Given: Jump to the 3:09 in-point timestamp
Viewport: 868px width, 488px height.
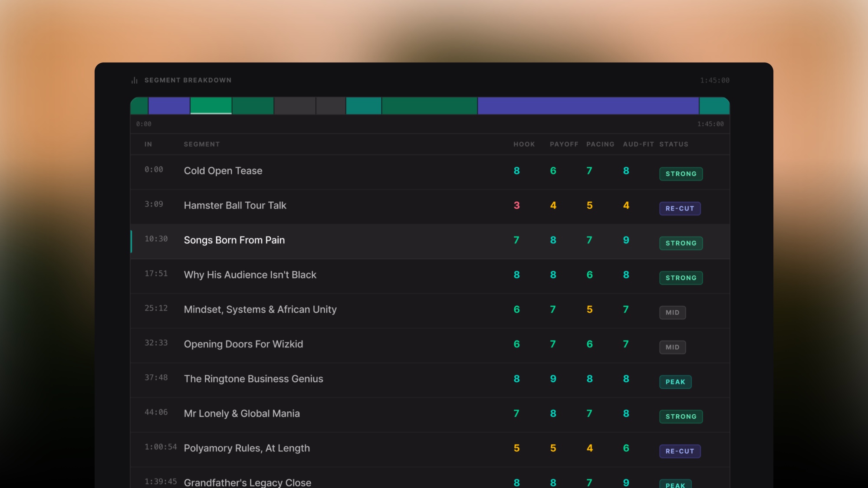Looking at the screenshot, I should pyautogui.click(x=154, y=204).
